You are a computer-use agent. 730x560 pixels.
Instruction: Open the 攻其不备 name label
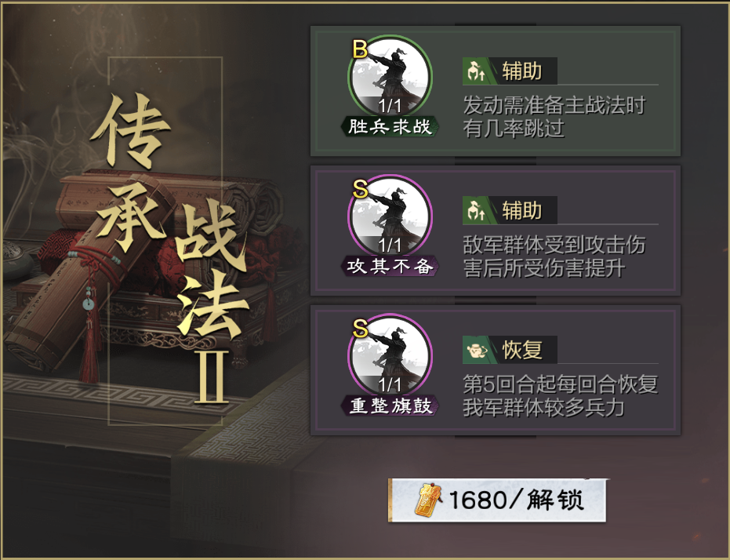point(390,266)
